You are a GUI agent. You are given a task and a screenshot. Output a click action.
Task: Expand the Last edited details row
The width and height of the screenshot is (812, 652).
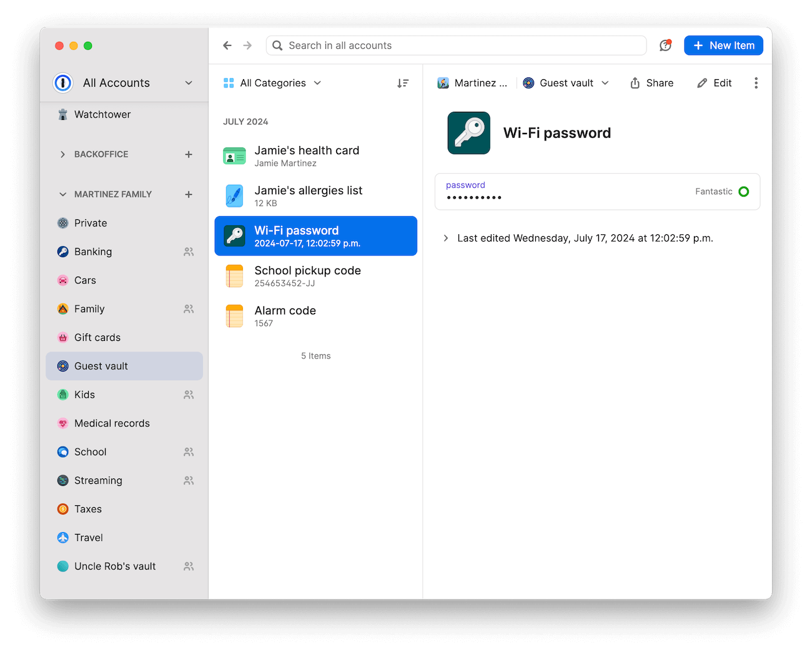coord(445,238)
